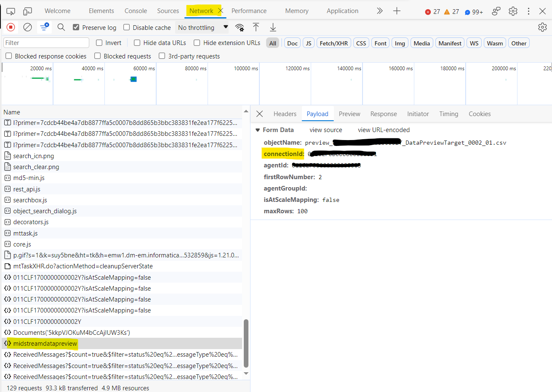Image resolution: width=552 pixels, height=392 pixels.
Task: Open DevTools more options kebab menu
Action: pos(528,11)
